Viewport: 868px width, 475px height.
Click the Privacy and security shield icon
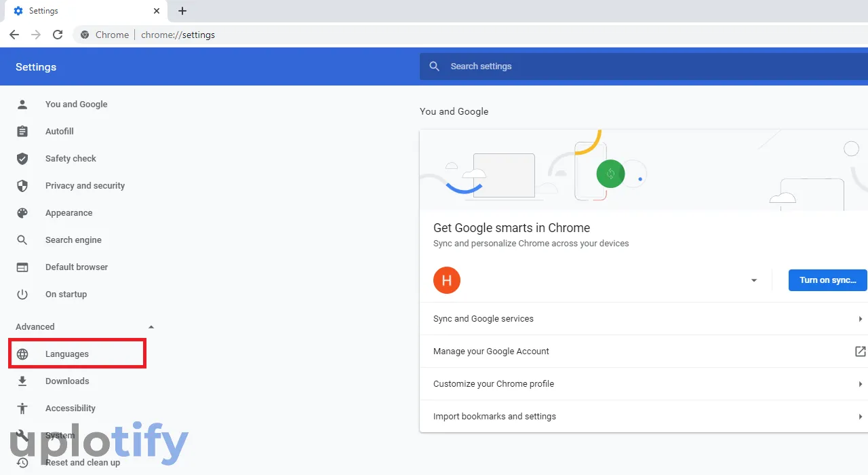(22, 186)
